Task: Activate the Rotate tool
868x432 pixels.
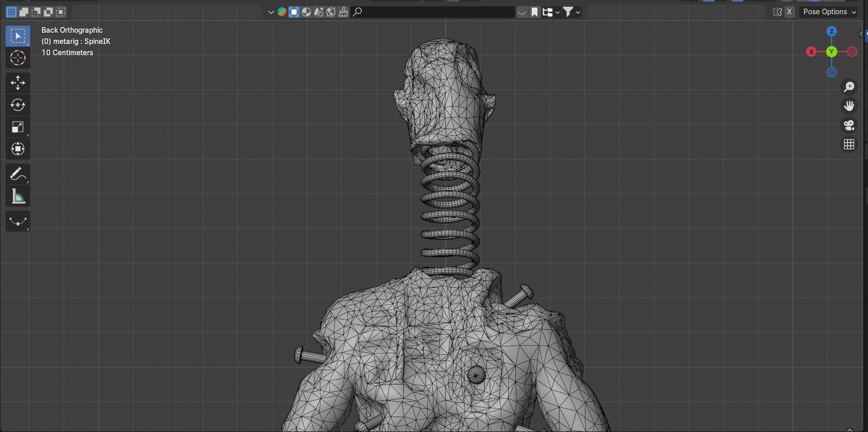Action: point(18,105)
